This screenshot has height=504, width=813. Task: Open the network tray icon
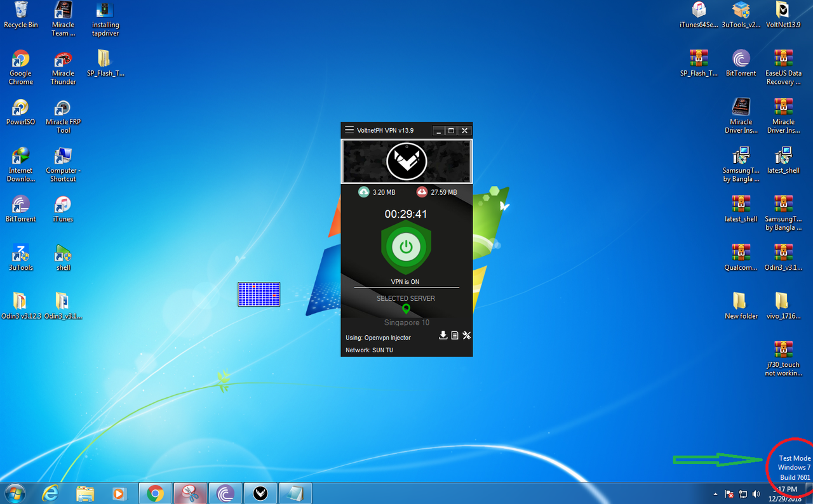pyautogui.click(x=742, y=494)
